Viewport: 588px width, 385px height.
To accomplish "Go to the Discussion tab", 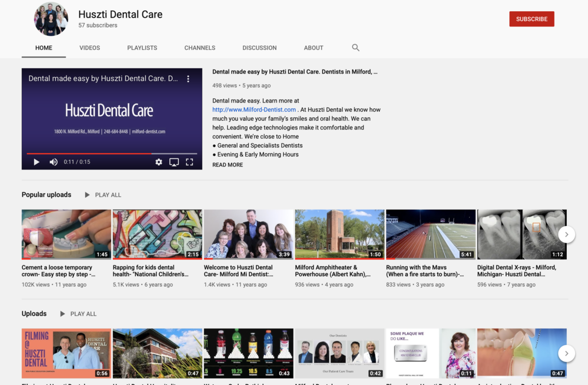I will (259, 48).
